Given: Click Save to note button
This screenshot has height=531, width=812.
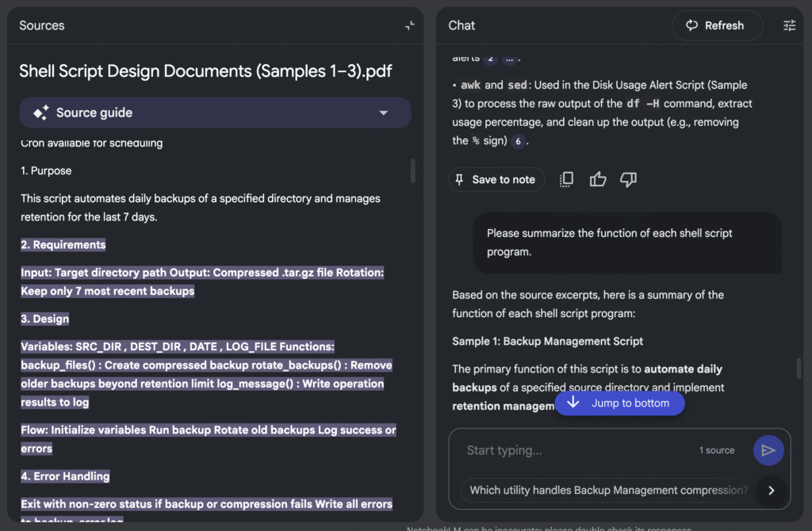Looking at the screenshot, I should (x=496, y=180).
